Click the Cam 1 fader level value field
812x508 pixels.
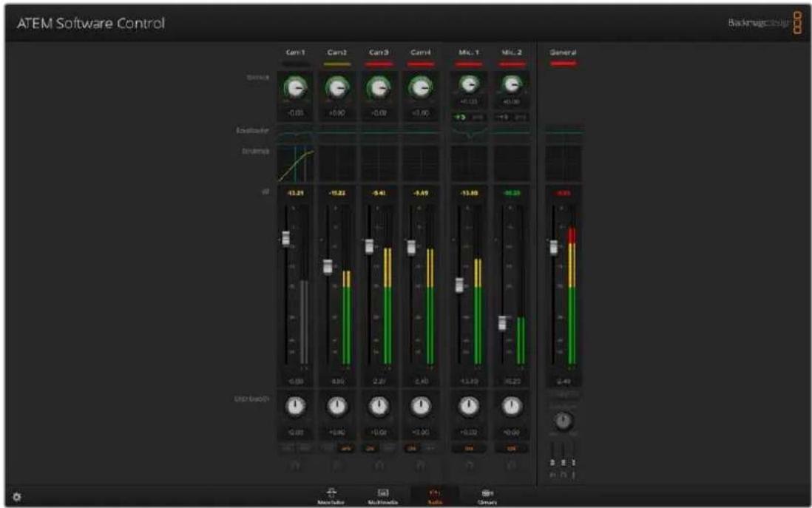(295, 382)
